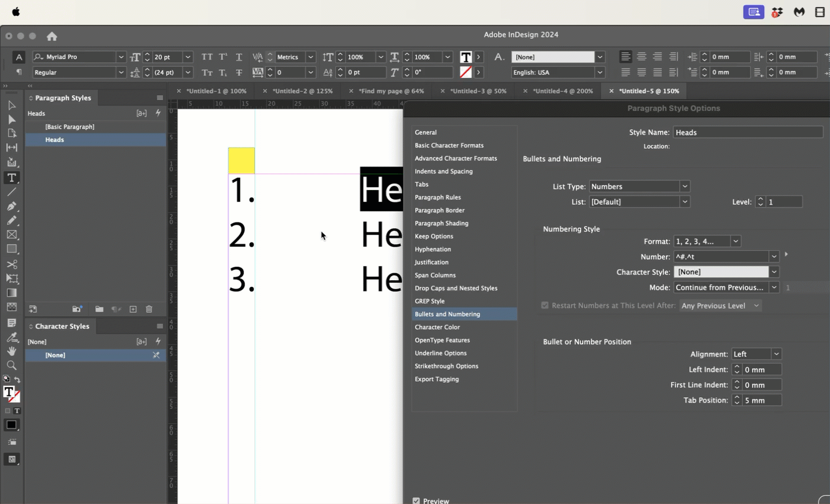This screenshot has width=830, height=504.
Task: Open Paragraph Styles panel menu
Action: (x=160, y=98)
